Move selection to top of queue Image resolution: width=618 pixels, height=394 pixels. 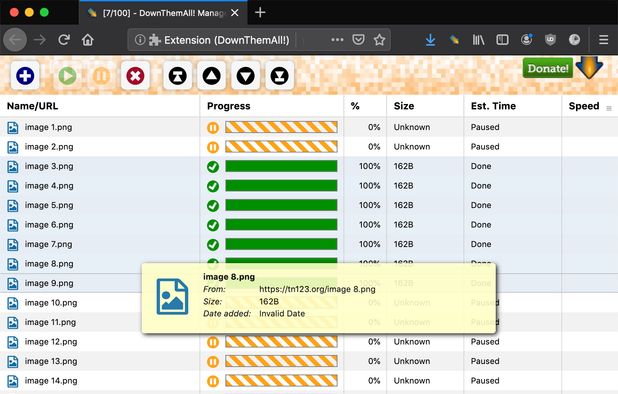pos(178,76)
